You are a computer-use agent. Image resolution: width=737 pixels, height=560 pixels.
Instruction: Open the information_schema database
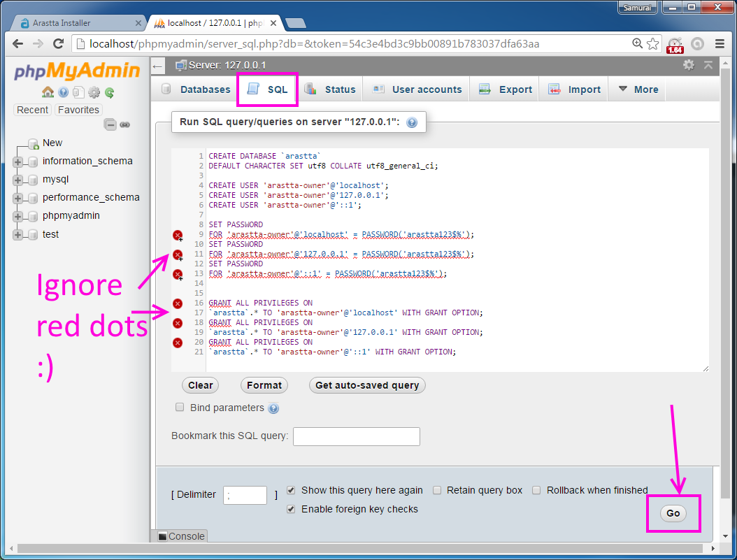87,161
